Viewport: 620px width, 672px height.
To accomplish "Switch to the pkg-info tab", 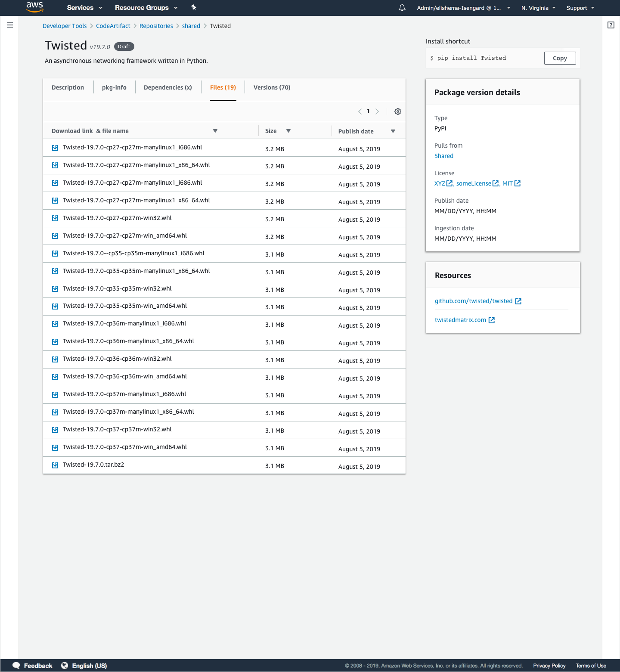I will click(114, 87).
